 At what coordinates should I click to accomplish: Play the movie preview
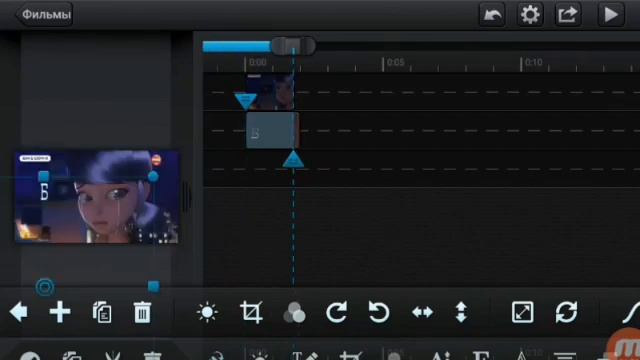pos(611,15)
